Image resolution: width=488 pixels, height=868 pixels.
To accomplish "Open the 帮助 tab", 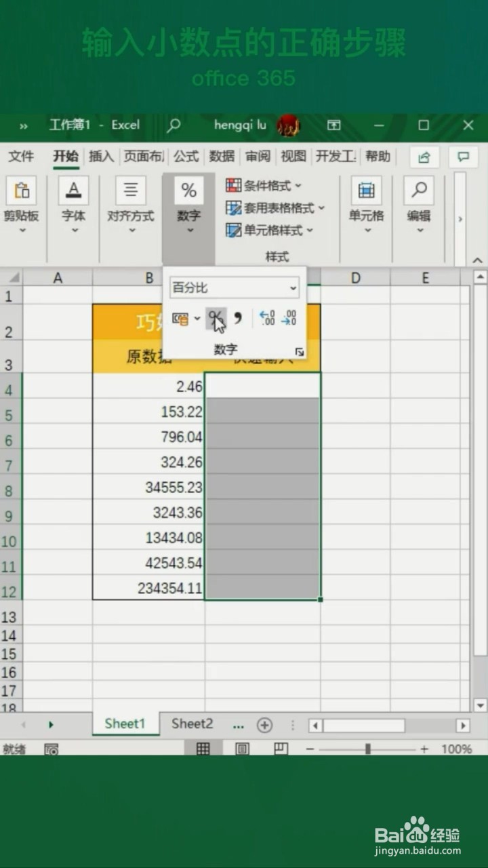I will point(378,157).
